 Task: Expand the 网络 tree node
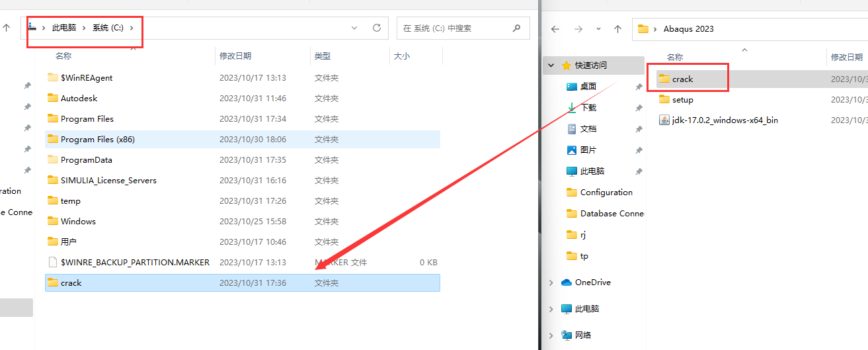(551, 335)
